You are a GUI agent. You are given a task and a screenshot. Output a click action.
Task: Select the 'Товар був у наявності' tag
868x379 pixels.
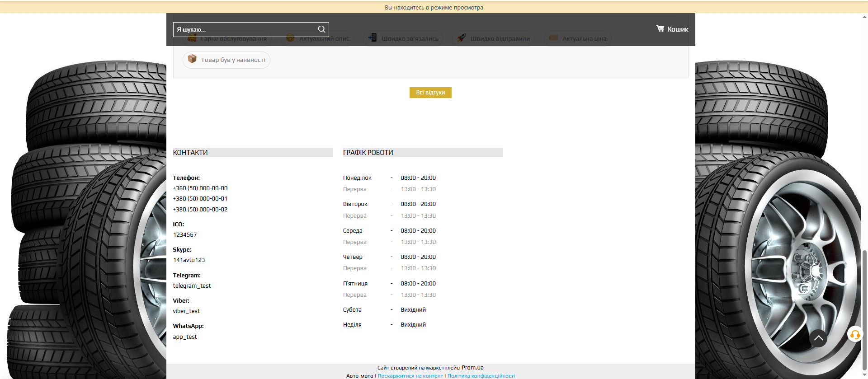[x=226, y=60]
